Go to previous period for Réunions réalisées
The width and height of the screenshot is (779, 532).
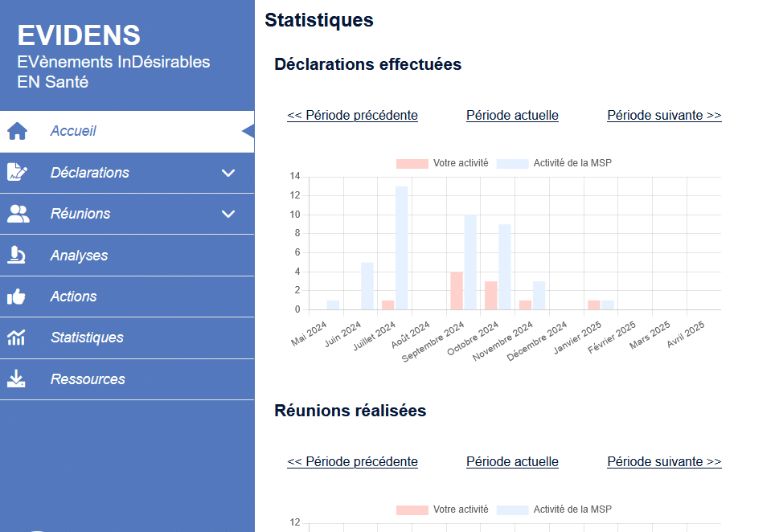tap(352, 462)
